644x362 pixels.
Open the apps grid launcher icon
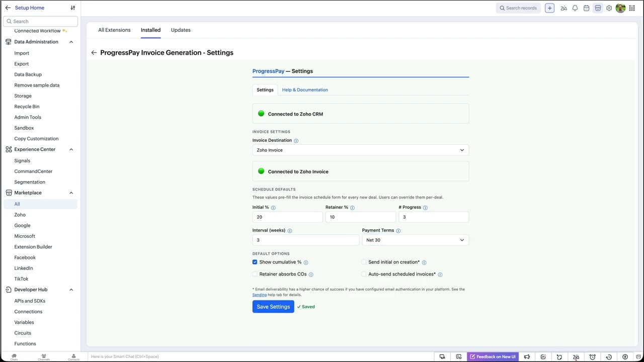point(632,8)
